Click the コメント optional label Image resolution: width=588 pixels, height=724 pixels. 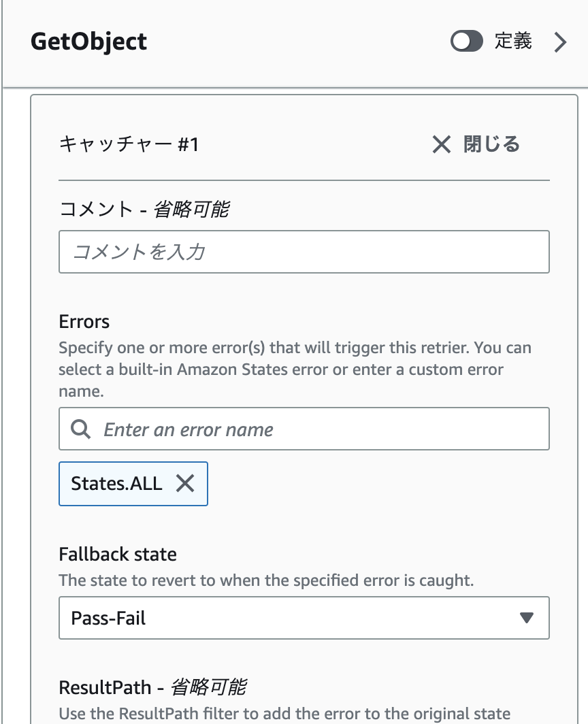click(x=144, y=209)
